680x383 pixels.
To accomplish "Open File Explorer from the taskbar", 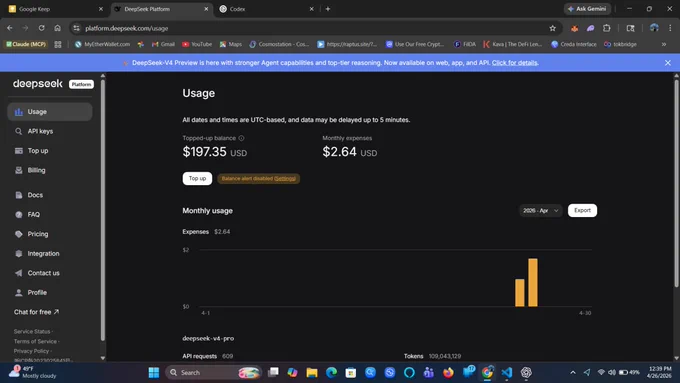I will point(312,372).
